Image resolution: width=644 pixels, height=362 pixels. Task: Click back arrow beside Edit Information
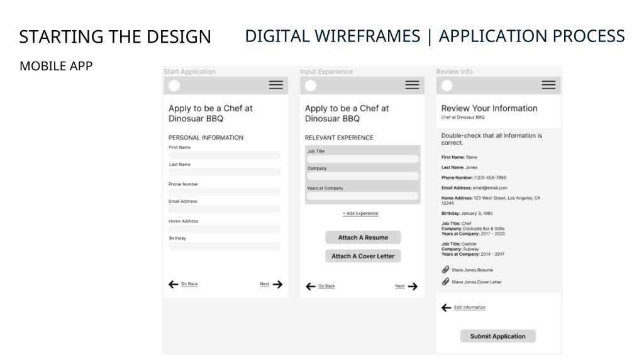coord(447,307)
